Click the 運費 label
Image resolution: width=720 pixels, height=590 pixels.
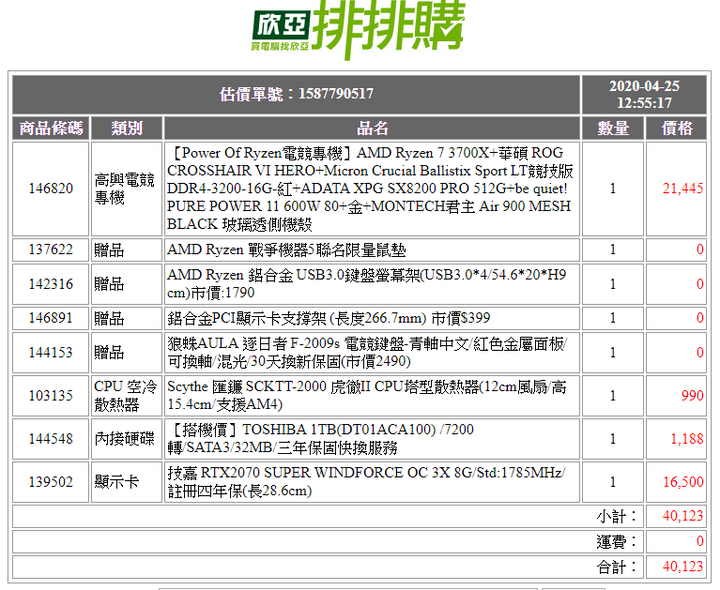click(617, 542)
